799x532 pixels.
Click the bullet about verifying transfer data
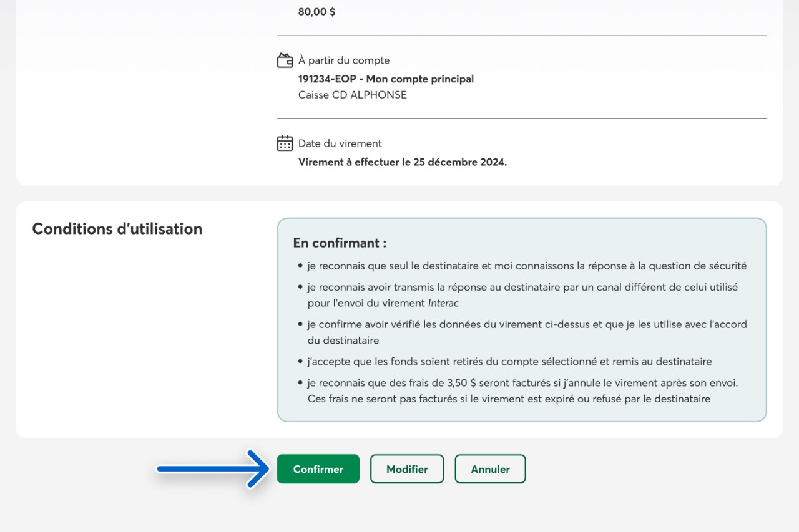pos(526,324)
